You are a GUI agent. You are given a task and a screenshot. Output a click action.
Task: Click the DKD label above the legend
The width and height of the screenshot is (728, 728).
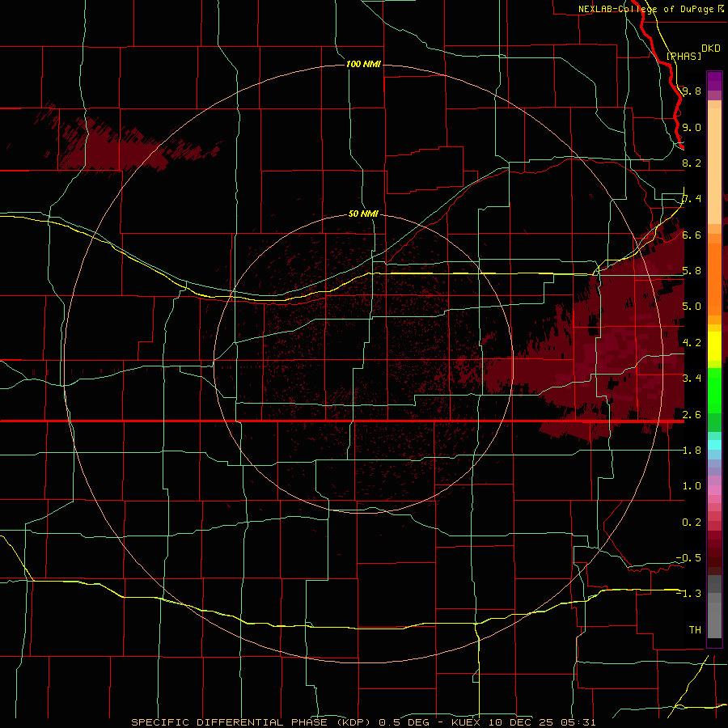pyautogui.click(x=710, y=49)
